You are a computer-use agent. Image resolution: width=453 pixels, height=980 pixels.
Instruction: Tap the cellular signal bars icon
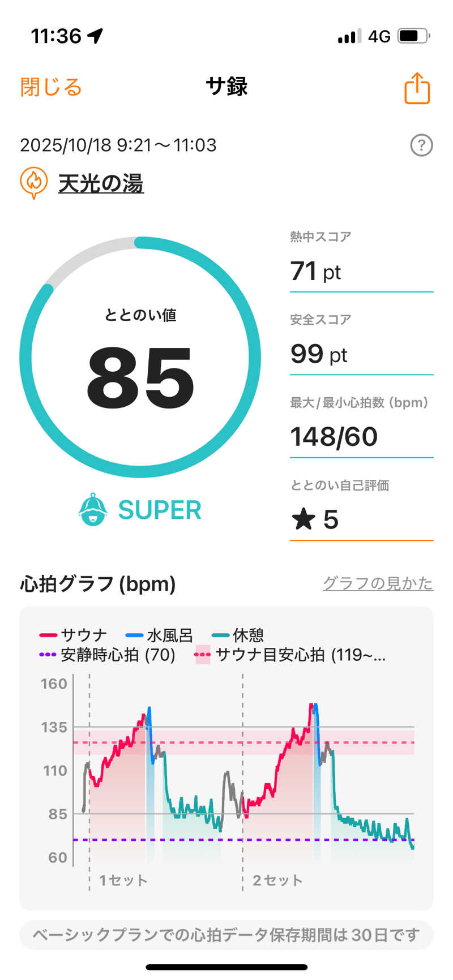coord(349,37)
